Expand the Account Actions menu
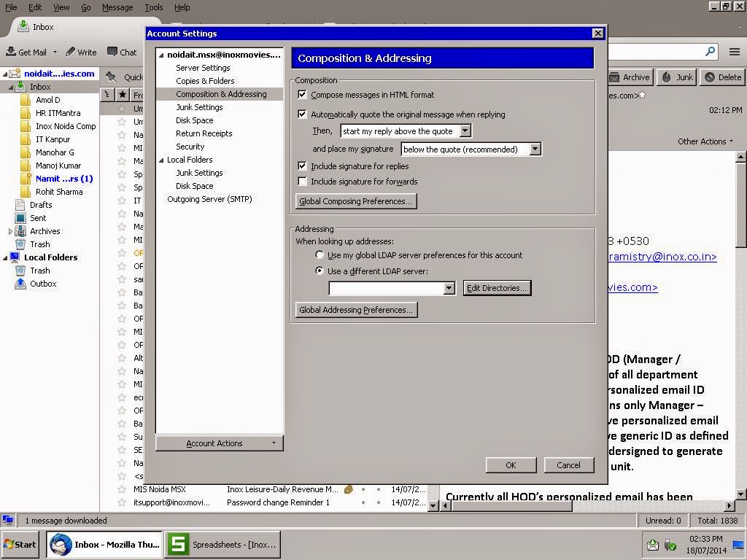 click(x=219, y=443)
